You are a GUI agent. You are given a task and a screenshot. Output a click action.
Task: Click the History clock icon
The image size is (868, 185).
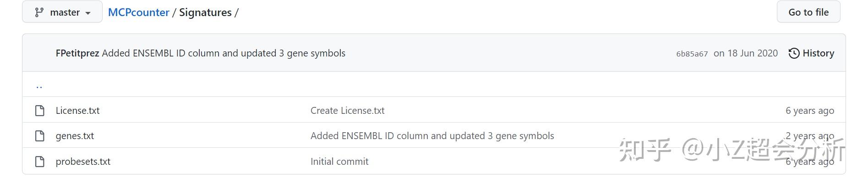[x=794, y=53]
